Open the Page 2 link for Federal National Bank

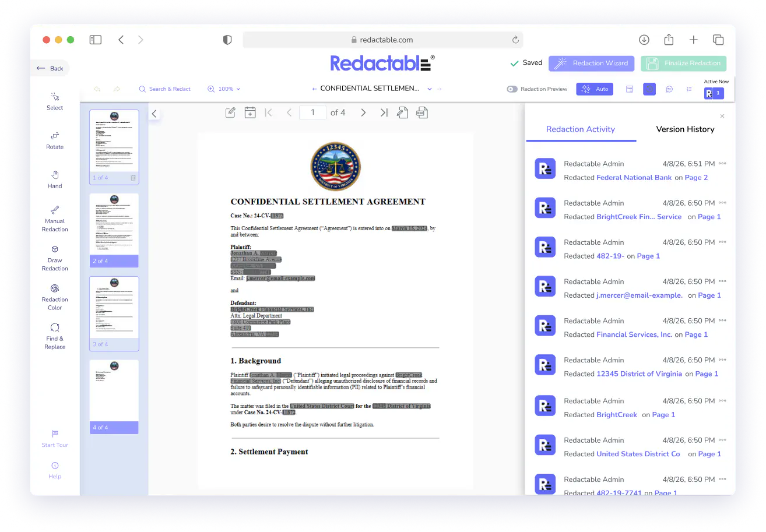[x=696, y=178]
